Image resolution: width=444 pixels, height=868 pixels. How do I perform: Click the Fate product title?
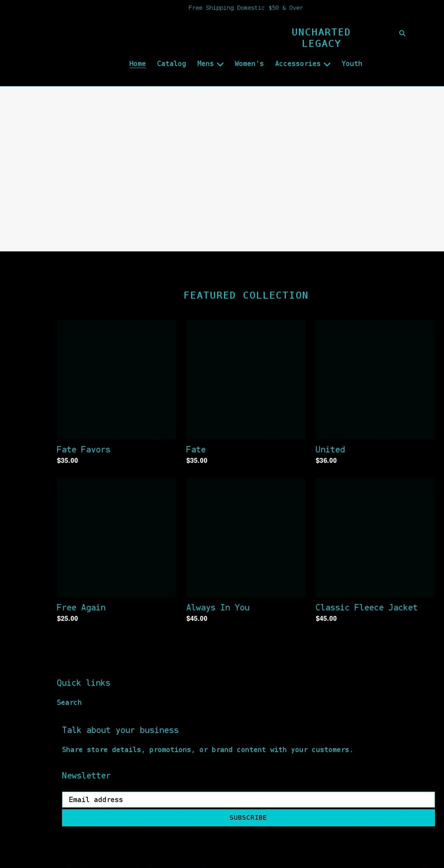[196, 450]
